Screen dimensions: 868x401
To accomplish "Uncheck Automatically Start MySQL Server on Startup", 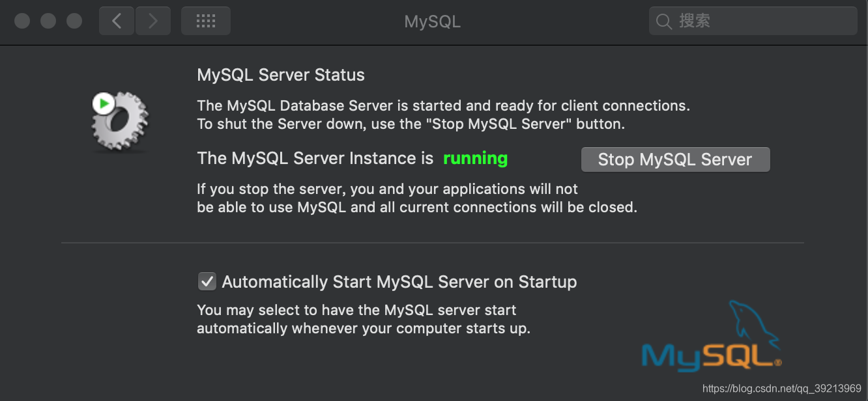I will (207, 282).
